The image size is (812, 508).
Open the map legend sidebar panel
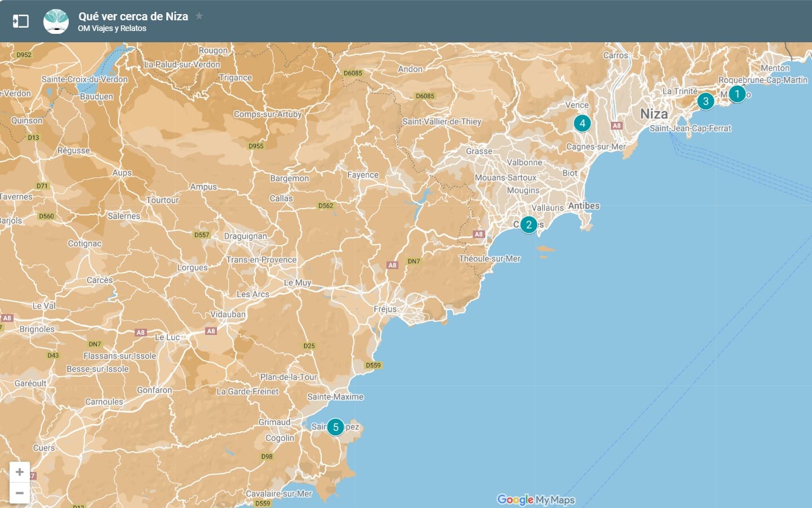pos(21,21)
